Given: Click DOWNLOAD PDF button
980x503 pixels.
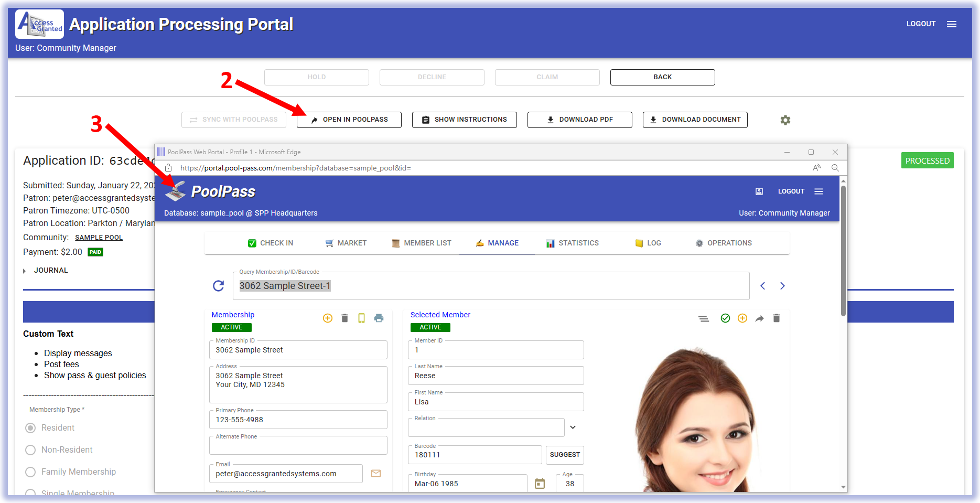Looking at the screenshot, I should click(x=579, y=120).
